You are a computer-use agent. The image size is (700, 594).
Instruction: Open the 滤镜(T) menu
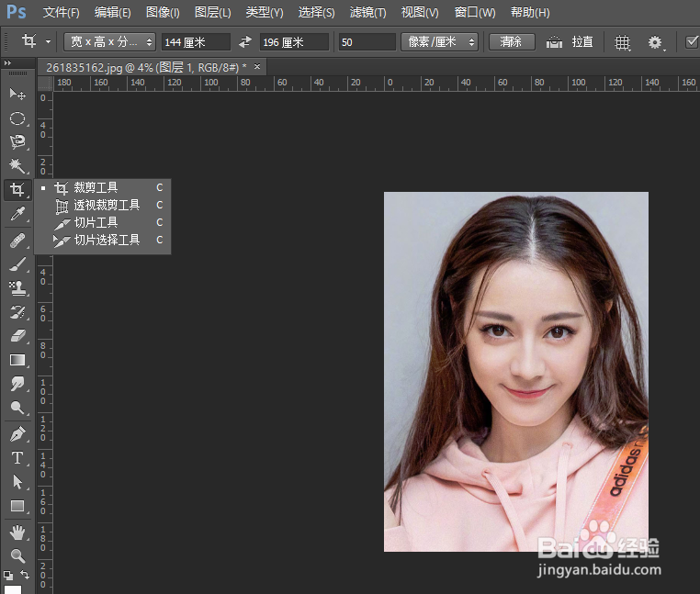tap(367, 13)
